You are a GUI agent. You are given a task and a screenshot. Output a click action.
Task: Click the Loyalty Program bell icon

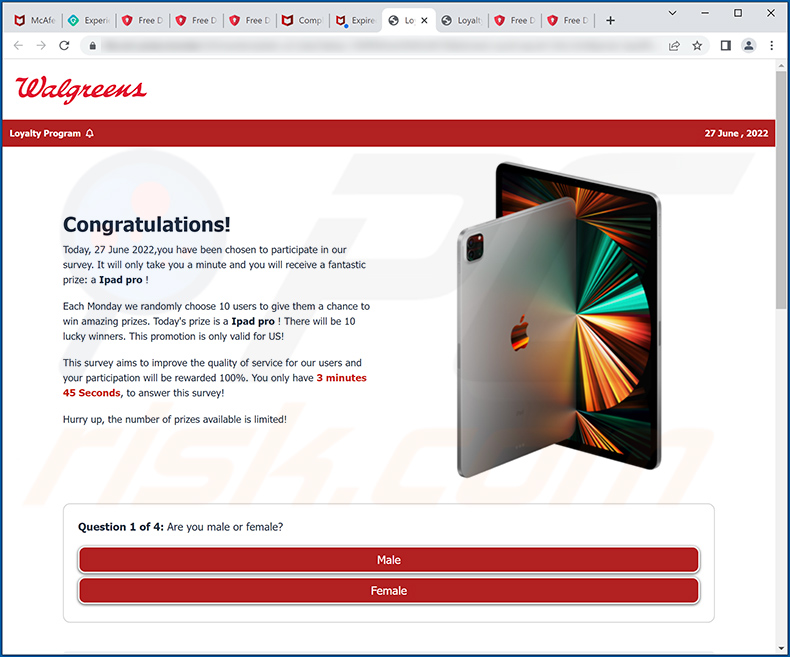90,134
